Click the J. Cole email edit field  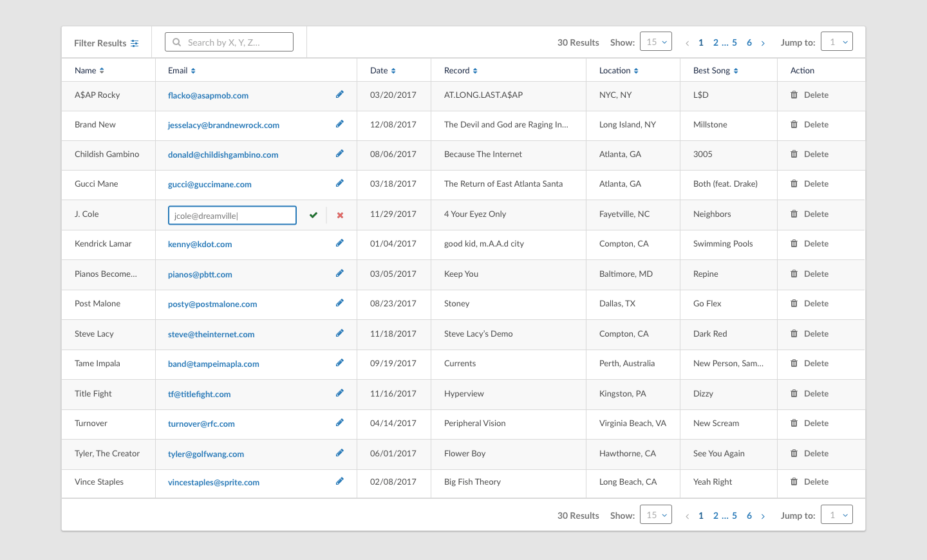tap(232, 215)
